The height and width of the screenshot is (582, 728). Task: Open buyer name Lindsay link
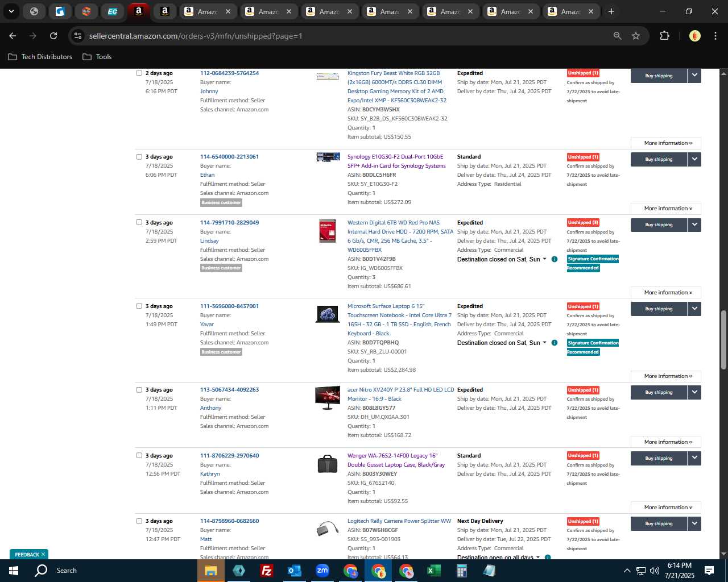pos(209,241)
